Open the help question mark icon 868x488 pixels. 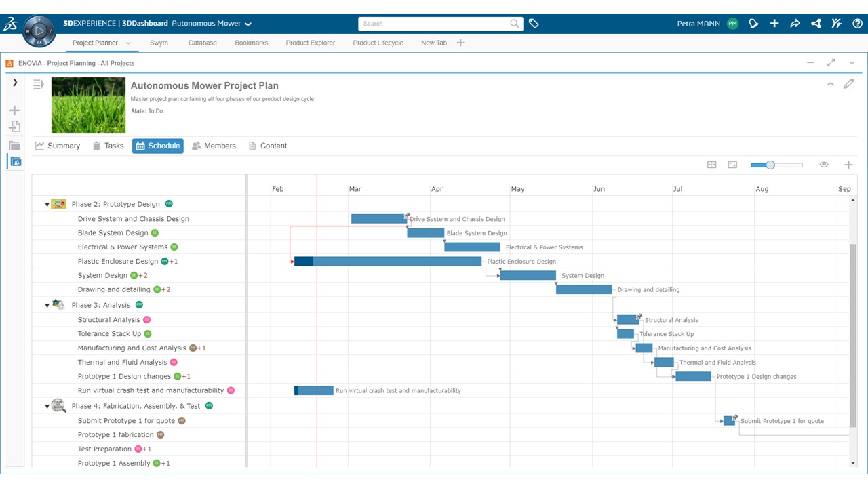click(856, 24)
